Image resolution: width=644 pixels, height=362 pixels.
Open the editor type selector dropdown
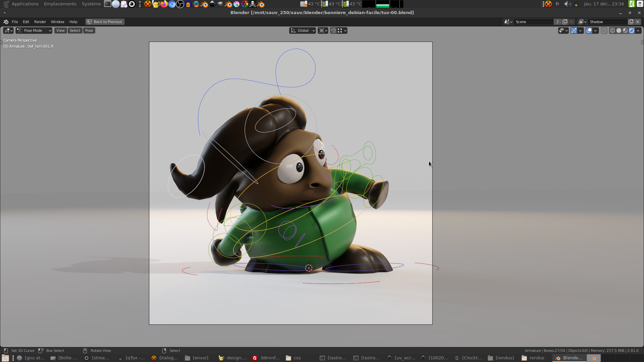click(8, 31)
